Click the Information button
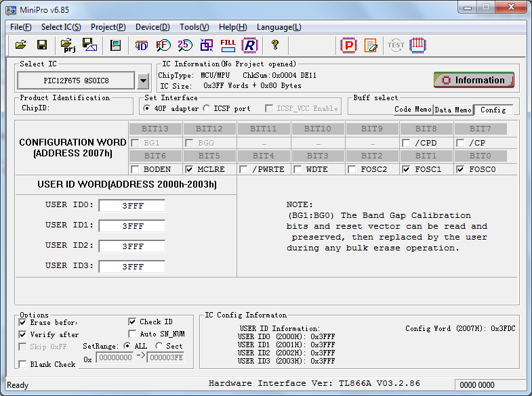This screenshot has height=396, width=532. pyautogui.click(x=474, y=80)
